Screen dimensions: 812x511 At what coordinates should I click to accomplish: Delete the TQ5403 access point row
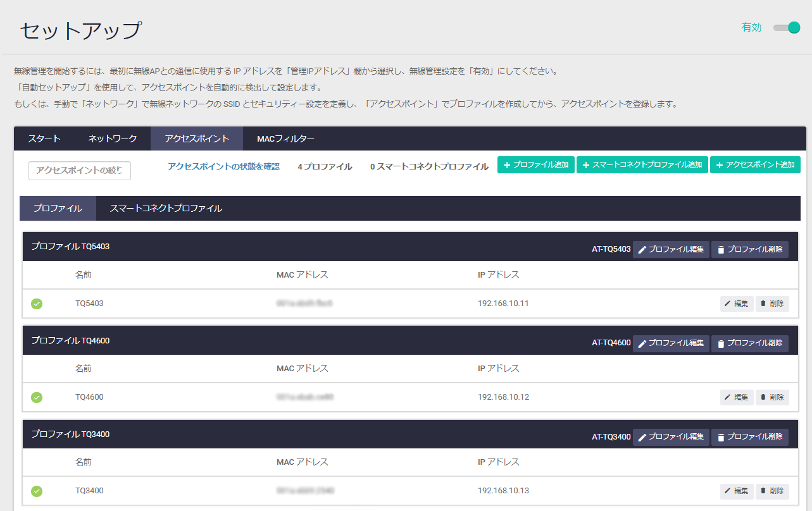(772, 304)
